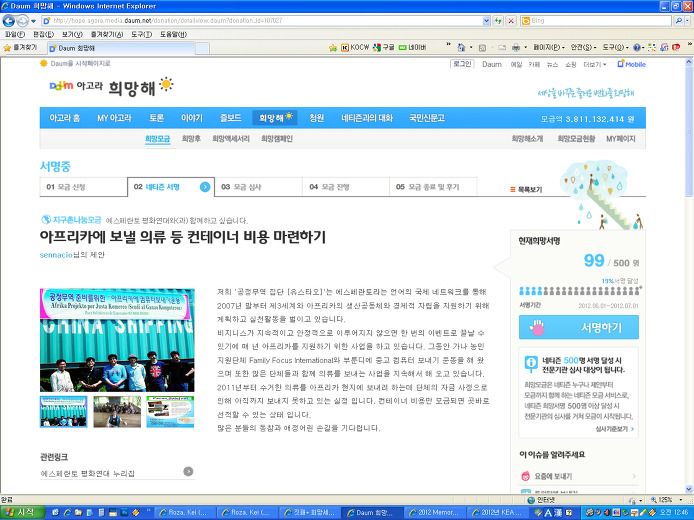Open the 도움말(H) menu
This screenshot has width=694, height=520.
click(x=173, y=34)
